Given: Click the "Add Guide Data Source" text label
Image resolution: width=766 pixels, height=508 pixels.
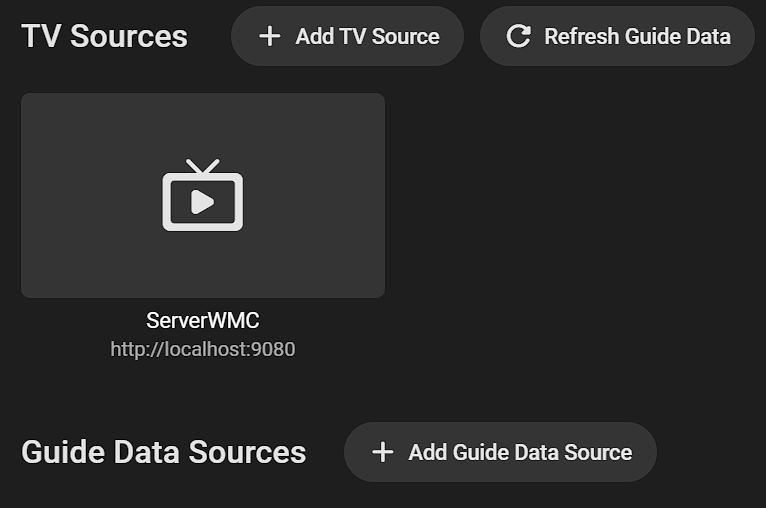Looking at the screenshot, I should point(520,452).
